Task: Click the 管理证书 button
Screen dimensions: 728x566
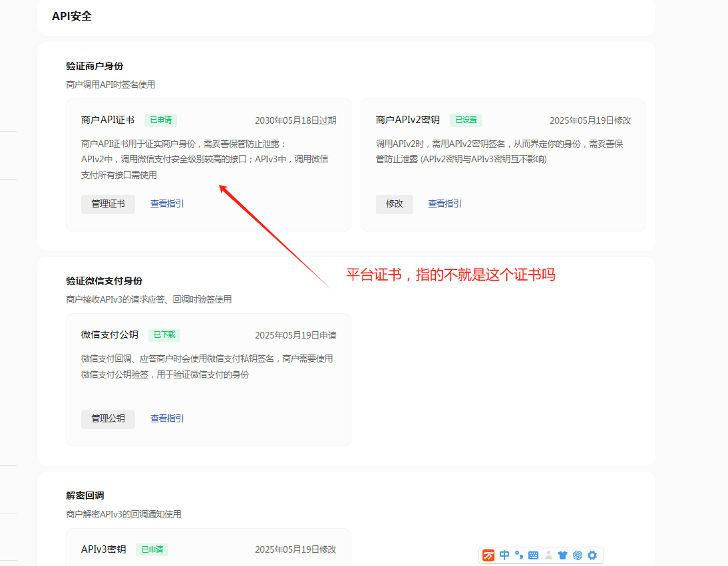Action: 108,204
